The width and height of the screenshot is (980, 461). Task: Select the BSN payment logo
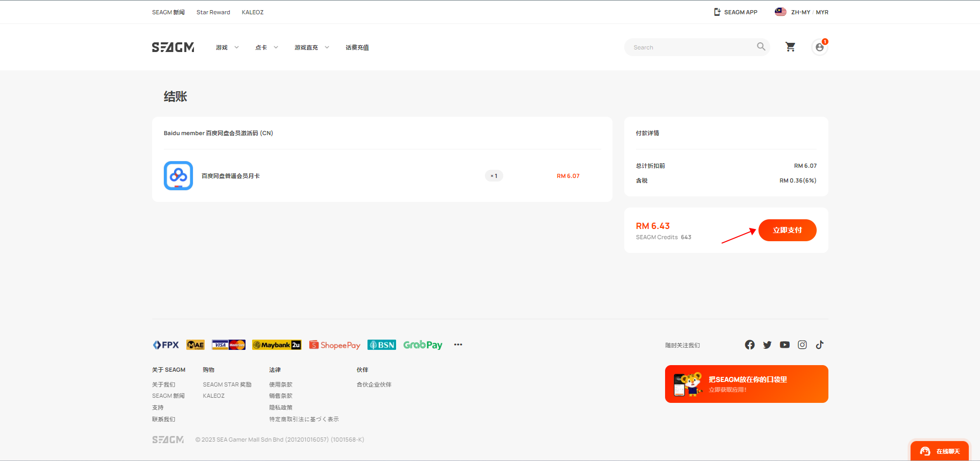(382, 345)
